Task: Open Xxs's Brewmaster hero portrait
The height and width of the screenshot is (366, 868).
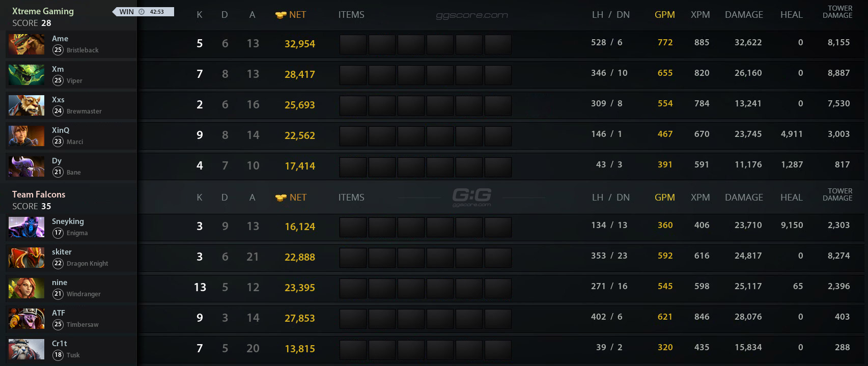Action: click(x=26, y=105)
